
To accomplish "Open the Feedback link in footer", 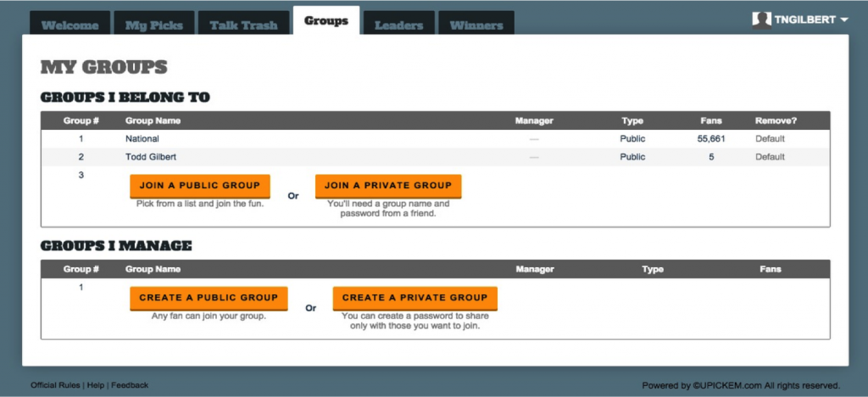I will tap(130, 385).
